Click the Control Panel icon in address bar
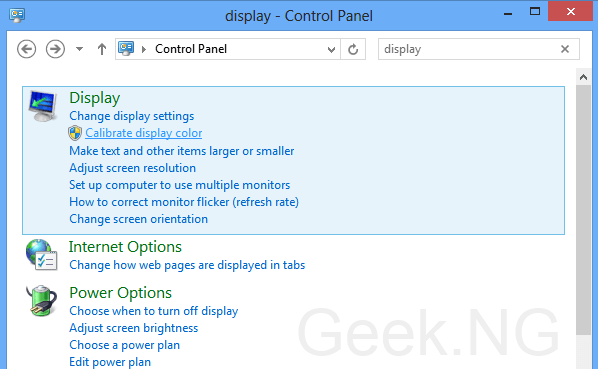This screenshot has height=369, width=598. [x=126, y=48]
